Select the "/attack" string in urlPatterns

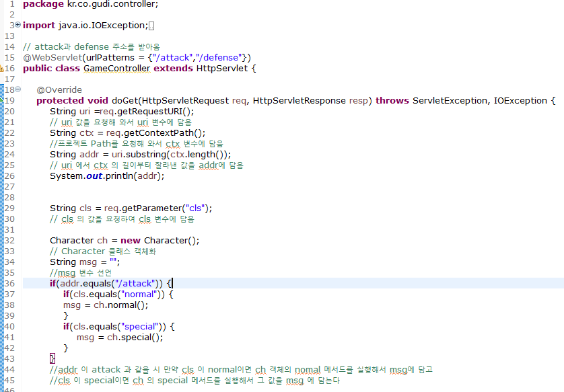pyautogui.click(x=172, y=57)
